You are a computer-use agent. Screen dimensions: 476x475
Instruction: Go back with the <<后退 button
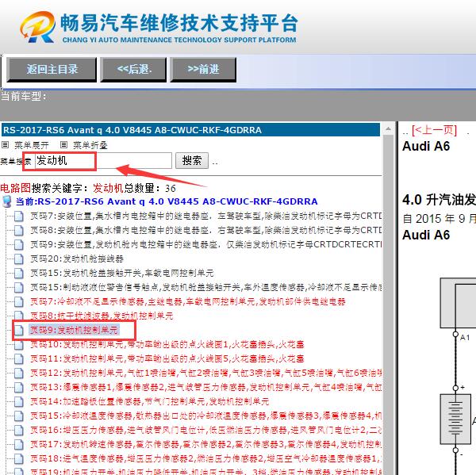pos(133,70)
